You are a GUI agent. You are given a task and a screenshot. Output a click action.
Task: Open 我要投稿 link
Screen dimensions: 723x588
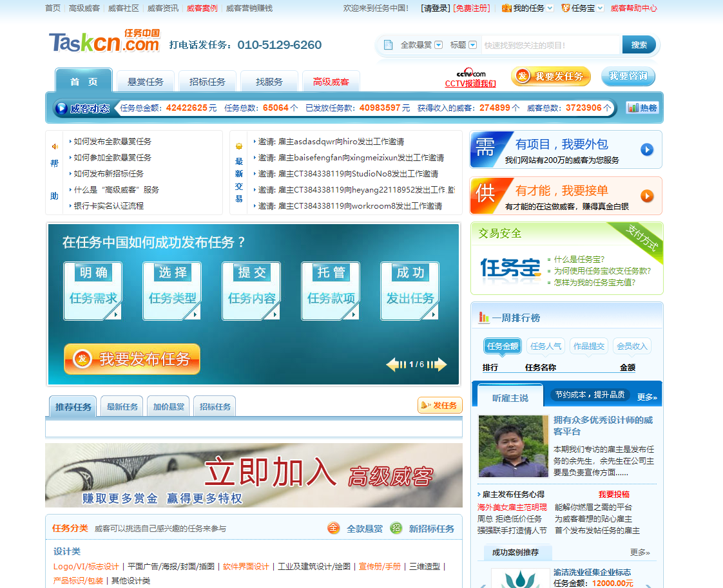pos(613,494)
